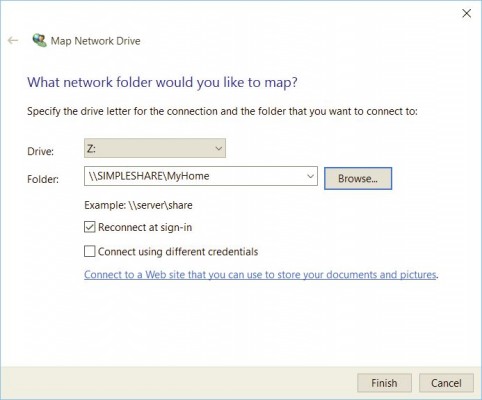The image size is (482, 400).
Task: Click the 'Connect using different credentials' label
Action: click(x=178, y=252)
